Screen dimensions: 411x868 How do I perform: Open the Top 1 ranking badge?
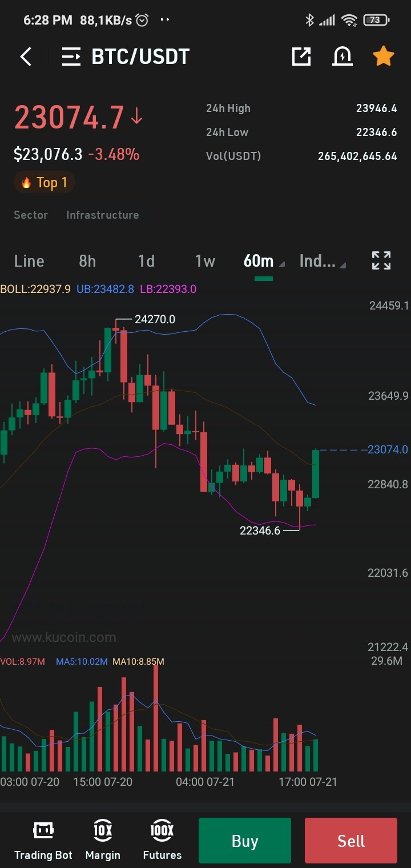click(x=45, y=183)
